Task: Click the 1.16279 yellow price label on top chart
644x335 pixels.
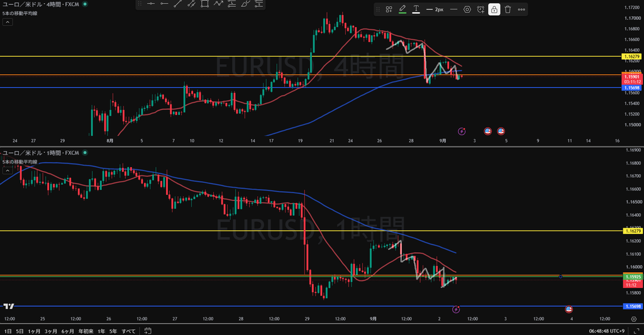Action: click(x=632, y=56)
